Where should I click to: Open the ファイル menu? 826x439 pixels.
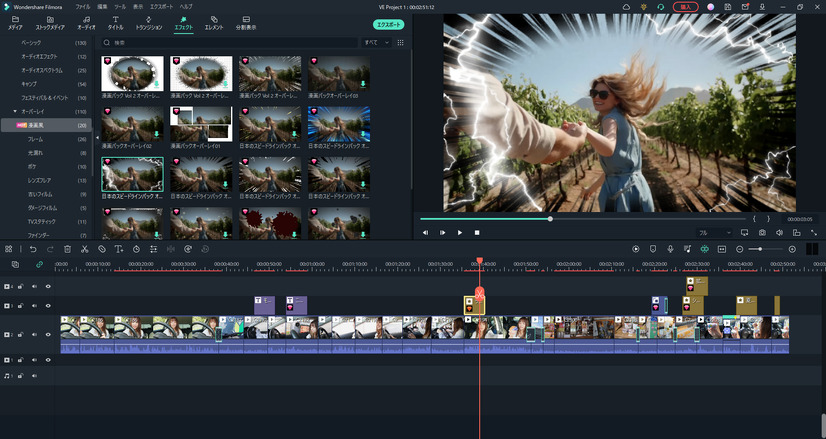(82, 6)
